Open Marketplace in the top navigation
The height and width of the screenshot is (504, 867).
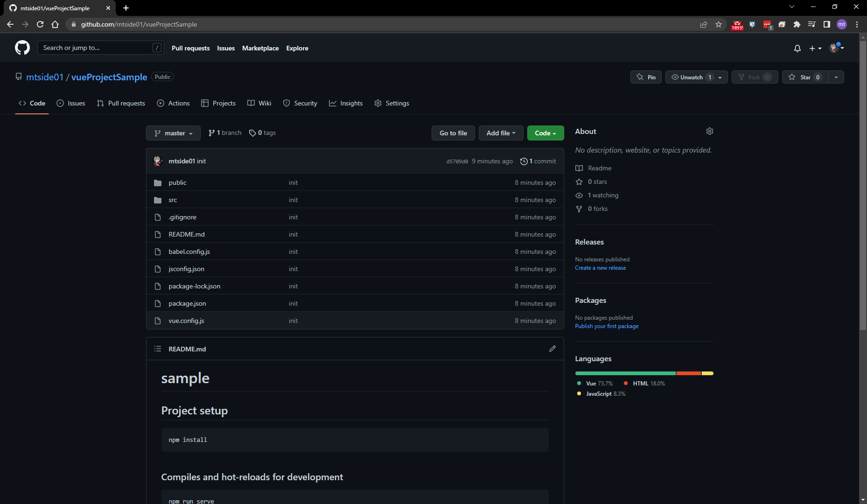[260, 48]
